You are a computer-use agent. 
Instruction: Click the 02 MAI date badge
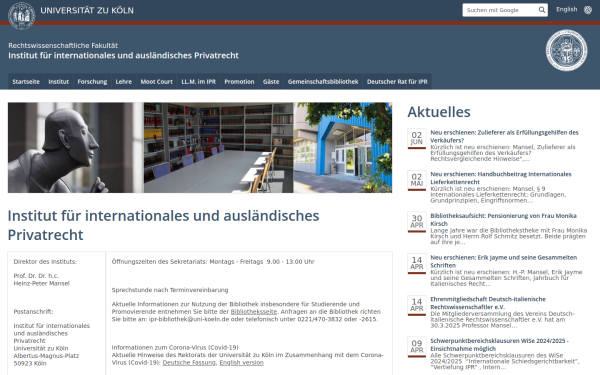pos(417,180)
